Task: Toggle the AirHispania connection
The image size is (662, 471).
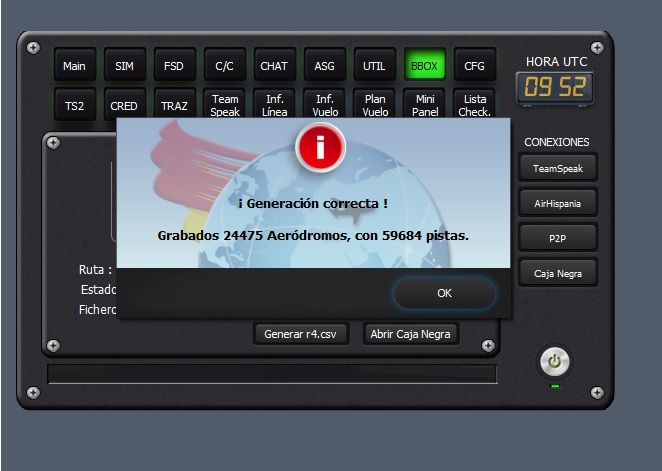Action: point(557,203)
